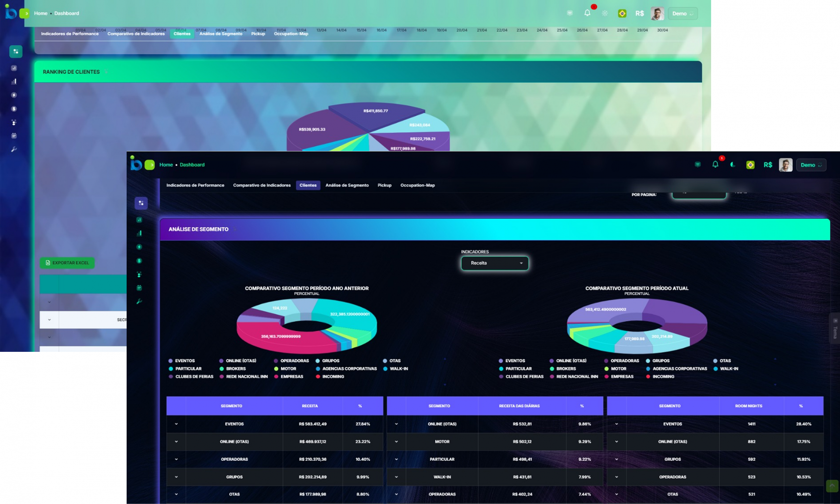Click the Exportar Excel button
Screen dimensions: 840x504
[x=67, y=263]
